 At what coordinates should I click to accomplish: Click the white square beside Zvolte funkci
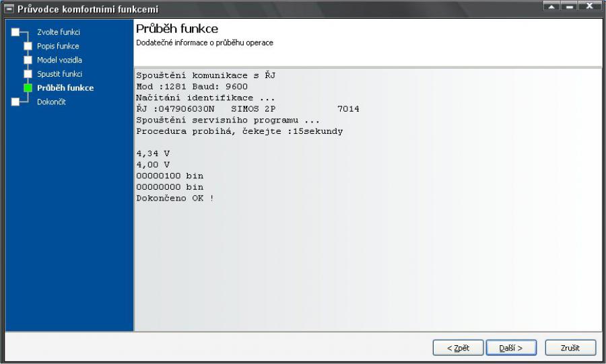pyautogui.click(x=15, y=32)
